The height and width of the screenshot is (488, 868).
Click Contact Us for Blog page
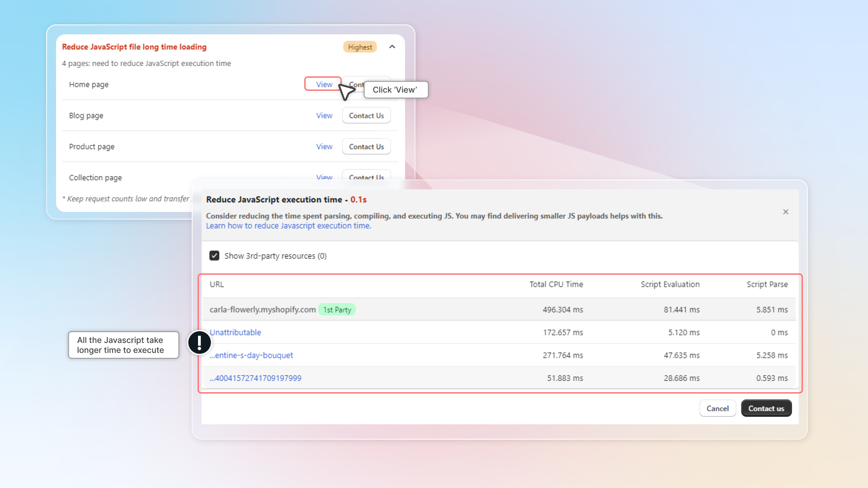366,116
